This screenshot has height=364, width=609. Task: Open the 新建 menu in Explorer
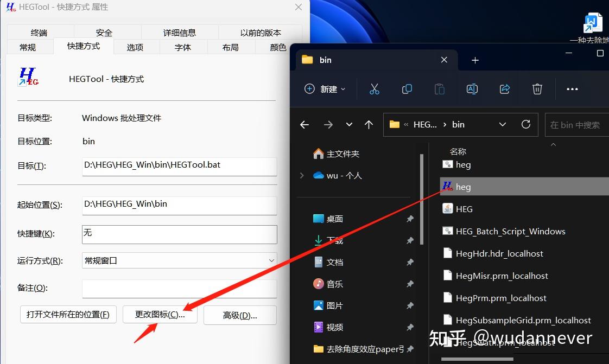click(325, 88)
